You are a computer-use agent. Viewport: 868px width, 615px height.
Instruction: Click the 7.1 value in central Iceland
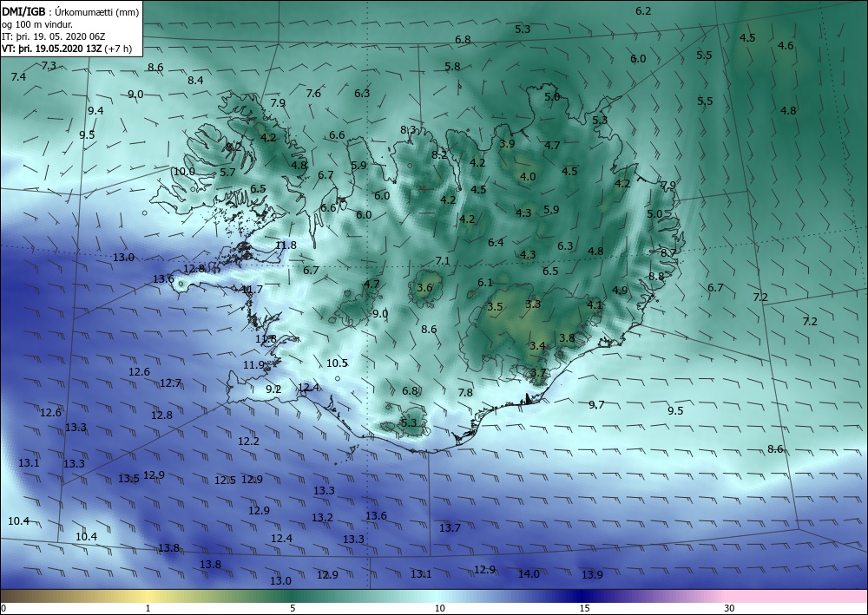(x=443, y=260)
